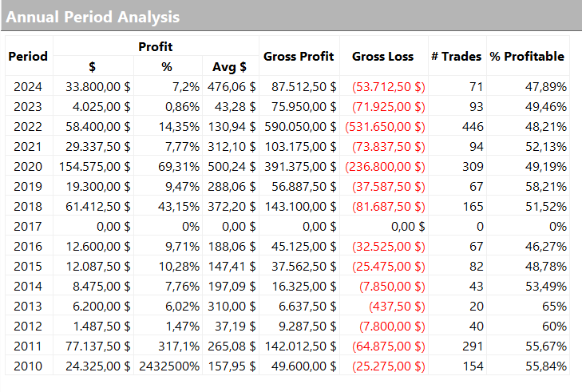Click the Gross Profit column header

[299, 57]
